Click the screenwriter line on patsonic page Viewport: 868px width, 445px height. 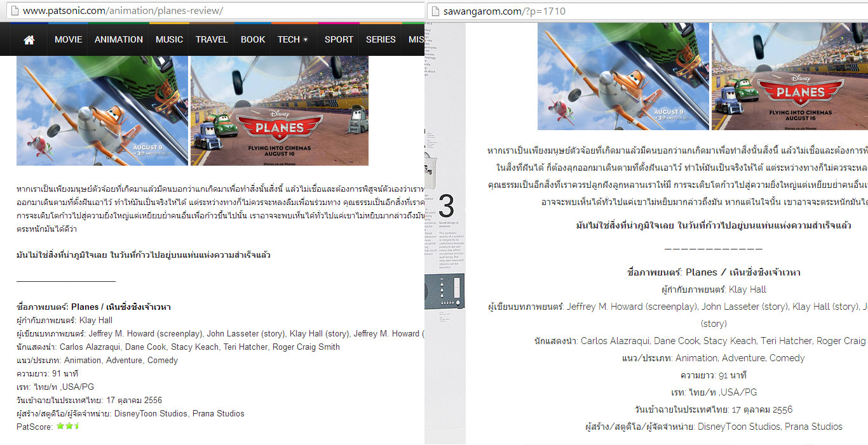pos(220,334)
